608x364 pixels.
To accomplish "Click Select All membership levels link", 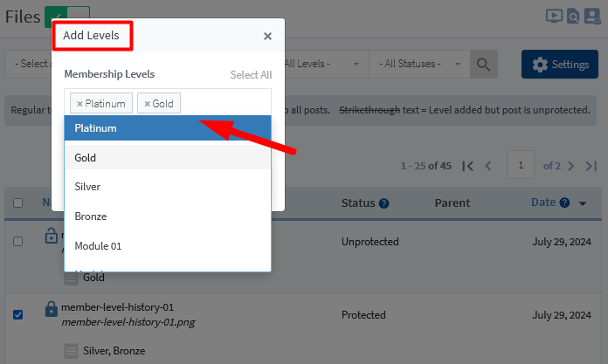I will coord(251,75).
